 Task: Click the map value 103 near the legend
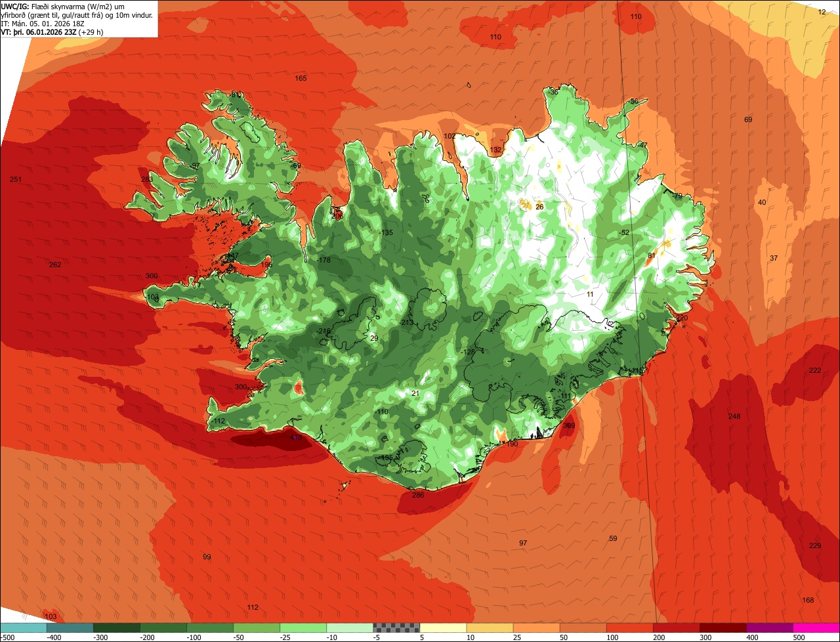tap(51, 617)
